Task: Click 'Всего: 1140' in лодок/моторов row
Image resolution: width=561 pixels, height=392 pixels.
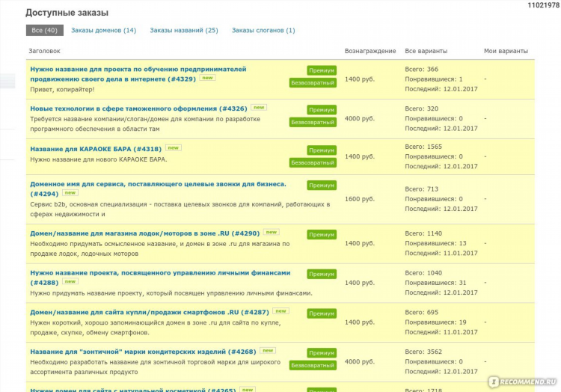Action: click(x=423, y=233)
